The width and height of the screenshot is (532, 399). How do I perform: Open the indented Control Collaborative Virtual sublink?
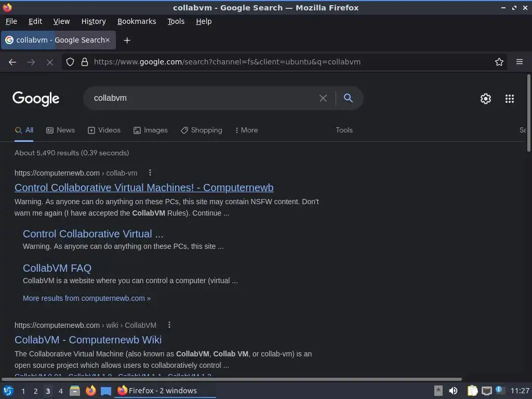[x=93, y=234]
